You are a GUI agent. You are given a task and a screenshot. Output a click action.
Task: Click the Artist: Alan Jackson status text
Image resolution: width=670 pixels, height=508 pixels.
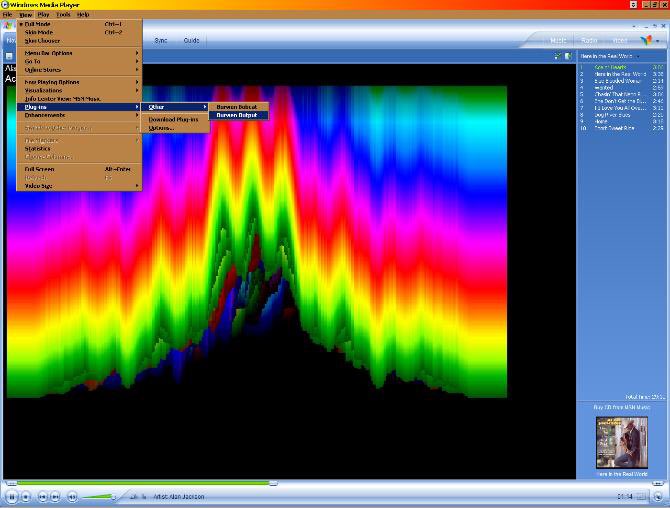coord(179,496)
